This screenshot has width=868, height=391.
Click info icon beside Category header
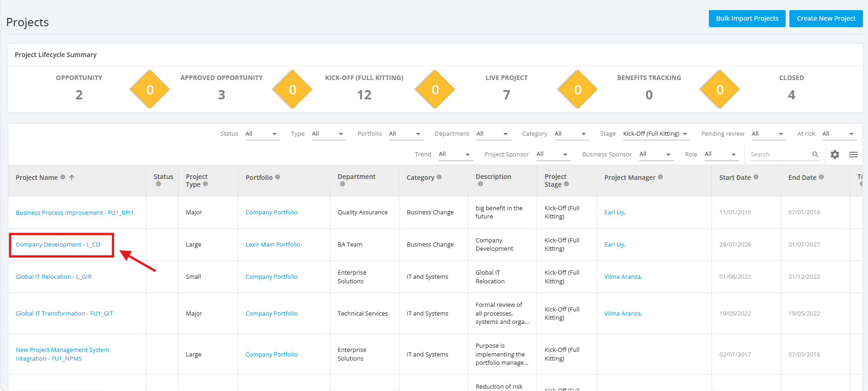pos(439,177)
